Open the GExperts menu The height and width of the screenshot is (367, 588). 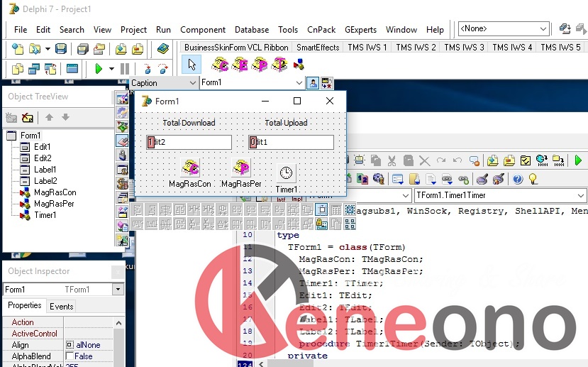[x=360, y=30]
